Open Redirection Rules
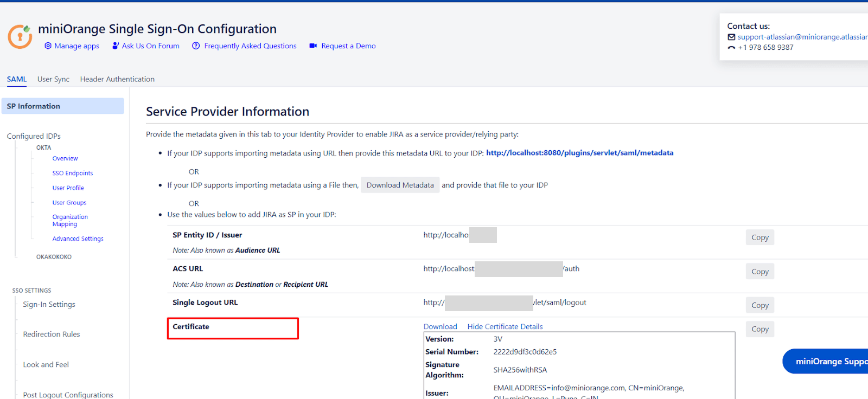868x399 pixels. pyautogui.click(x=52, y=334)
